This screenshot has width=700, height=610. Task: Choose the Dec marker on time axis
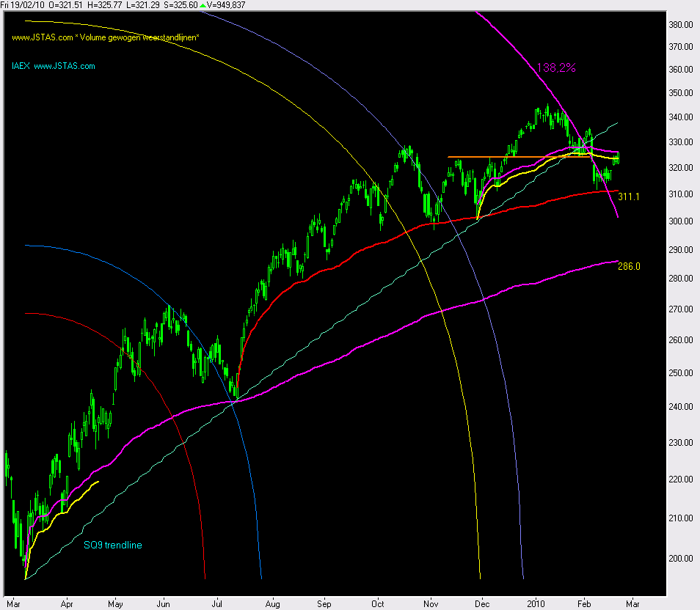(x=481, y=603)
